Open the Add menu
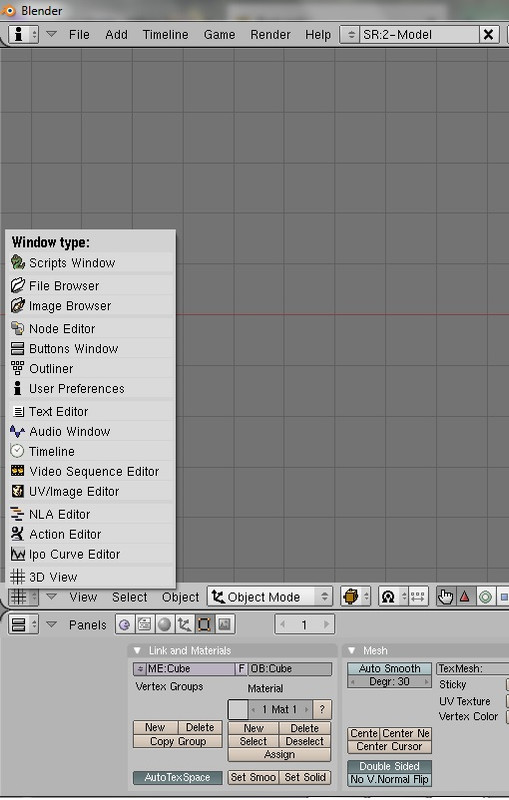 [116, 35]
